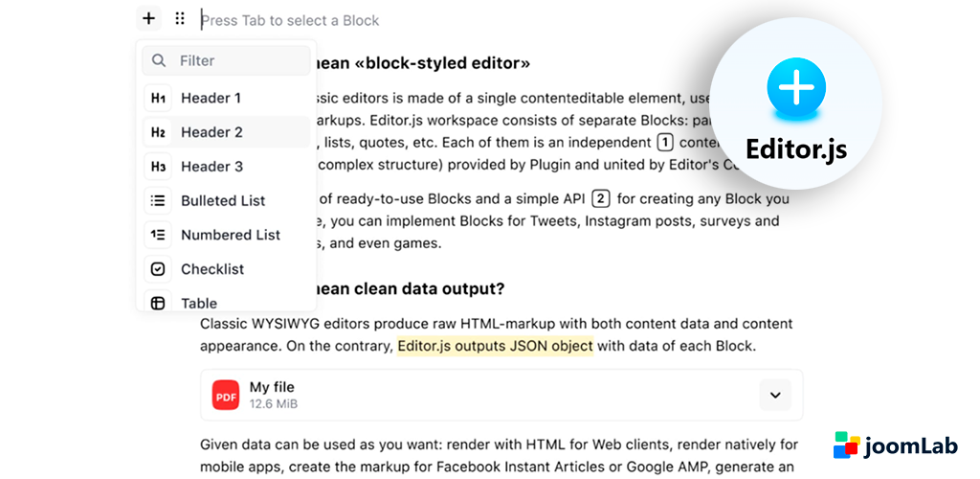Click footnote marker 2
Screen dimensions: 980x479
pyautogui.click(x=600, y=199)
